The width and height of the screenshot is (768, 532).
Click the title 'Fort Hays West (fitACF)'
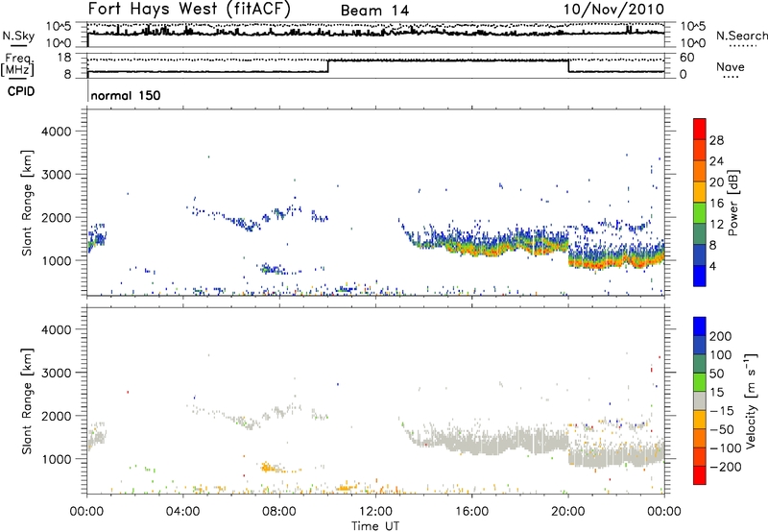189,10
